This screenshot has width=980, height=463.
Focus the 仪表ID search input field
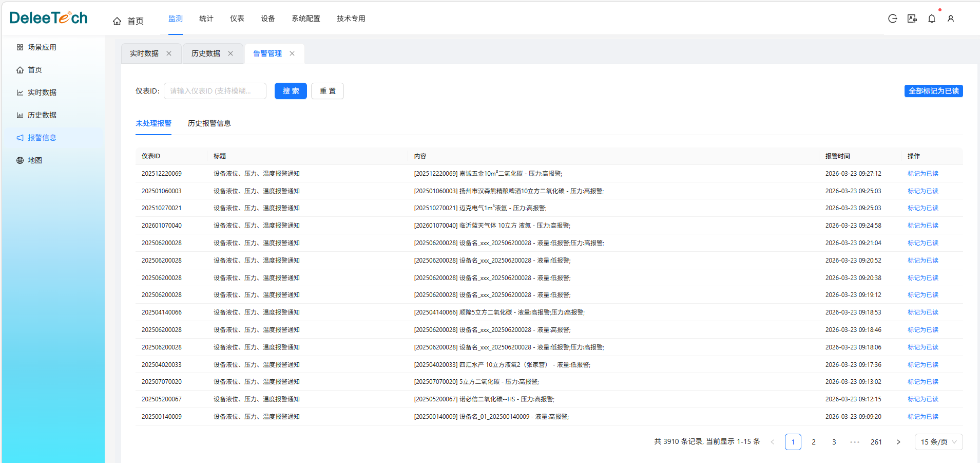(x=215, y=91)
